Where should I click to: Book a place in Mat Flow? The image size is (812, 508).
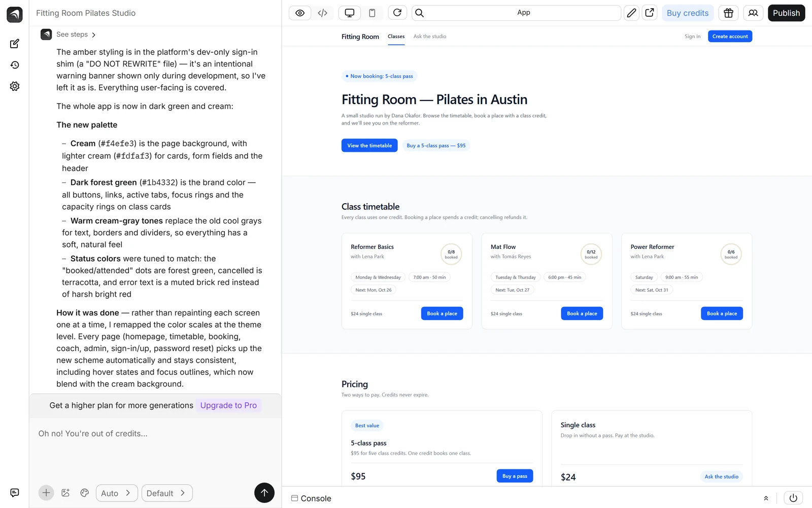582,313
